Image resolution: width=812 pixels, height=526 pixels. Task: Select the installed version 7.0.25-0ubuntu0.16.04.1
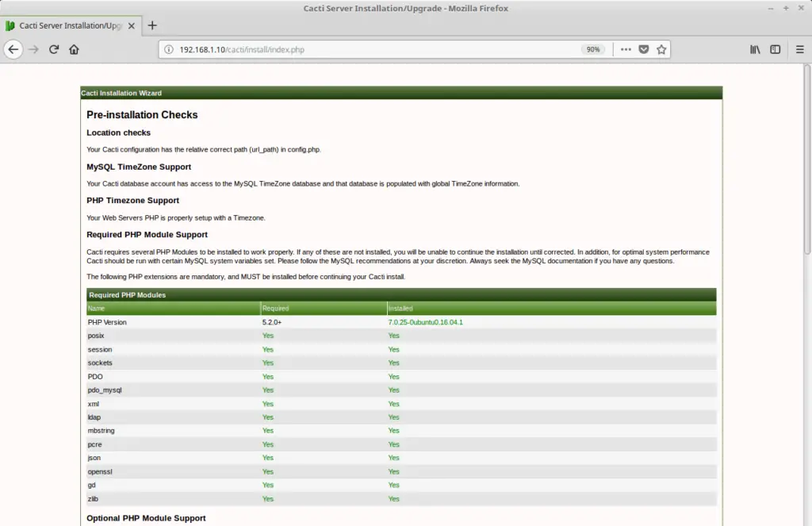click(426, 322)
